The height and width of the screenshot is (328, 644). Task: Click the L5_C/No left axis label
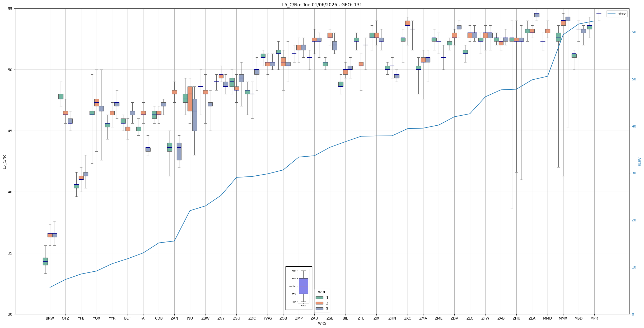click(x=4, y=162)
